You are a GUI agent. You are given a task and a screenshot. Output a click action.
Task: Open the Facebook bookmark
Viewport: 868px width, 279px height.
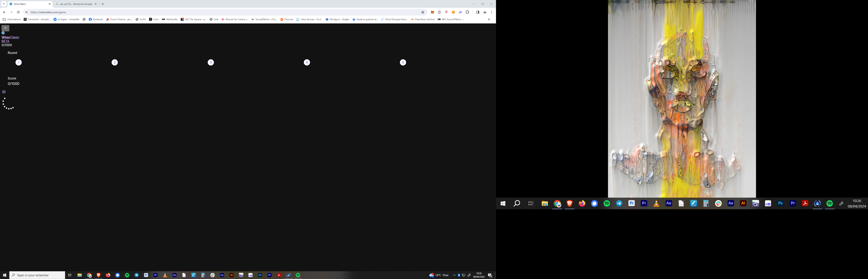coord(96,19)
